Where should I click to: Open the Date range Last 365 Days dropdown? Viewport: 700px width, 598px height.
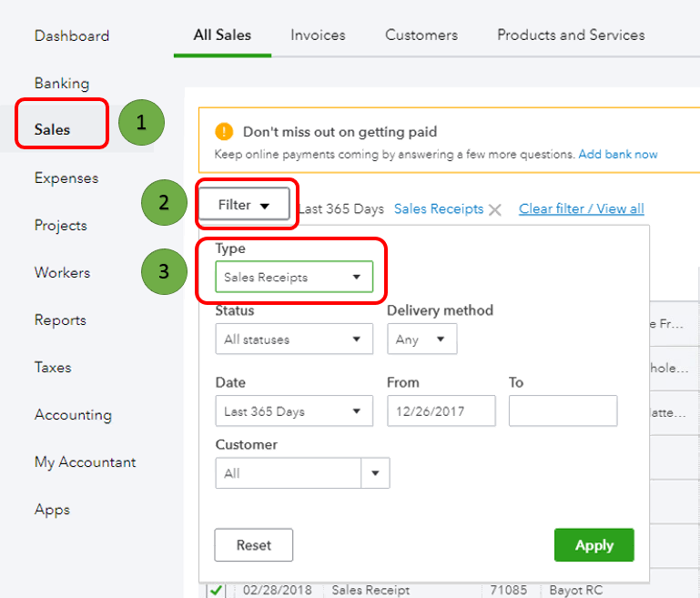(293, 411)
